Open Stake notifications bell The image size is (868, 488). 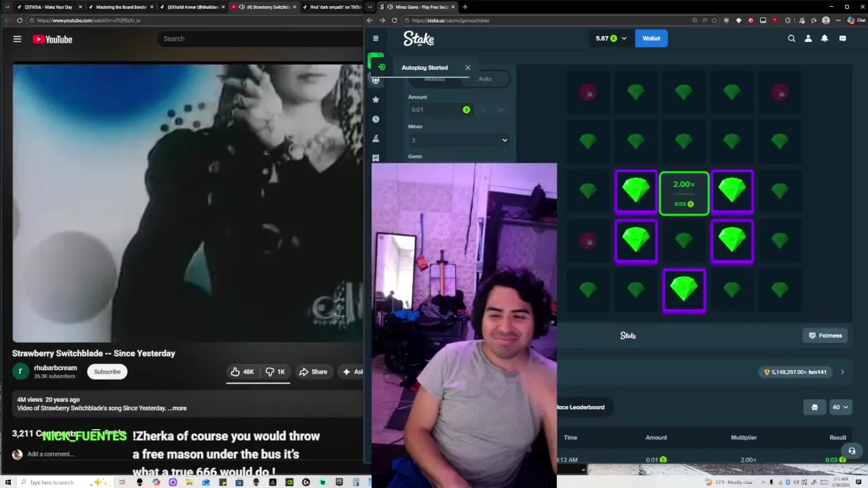[x=825, y=39]
